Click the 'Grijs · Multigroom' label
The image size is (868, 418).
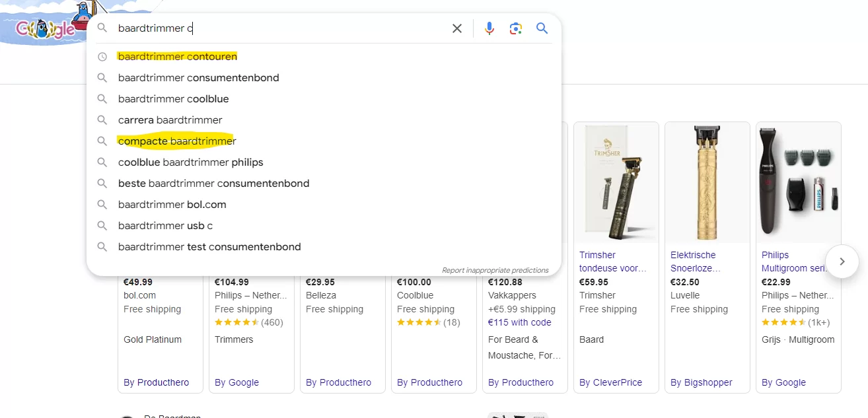coord(798,339)
